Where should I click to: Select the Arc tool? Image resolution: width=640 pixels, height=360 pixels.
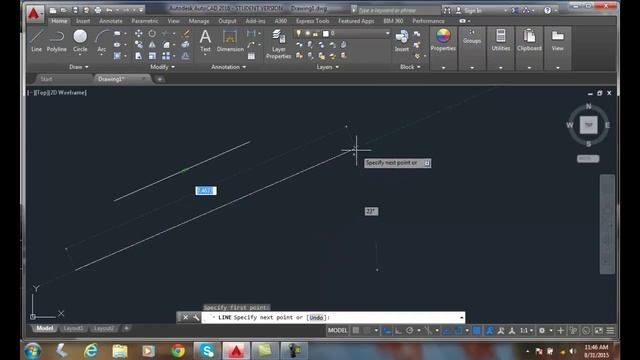pos(101,41)
